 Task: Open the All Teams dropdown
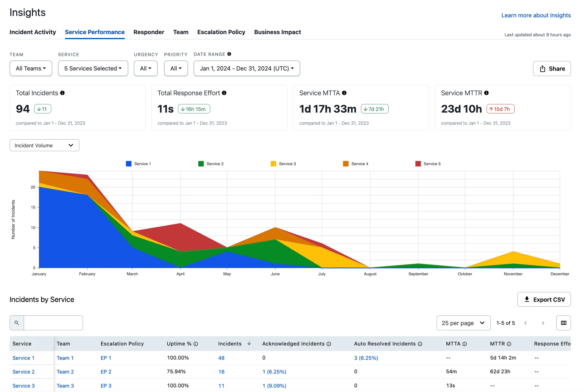coord(31,68)
